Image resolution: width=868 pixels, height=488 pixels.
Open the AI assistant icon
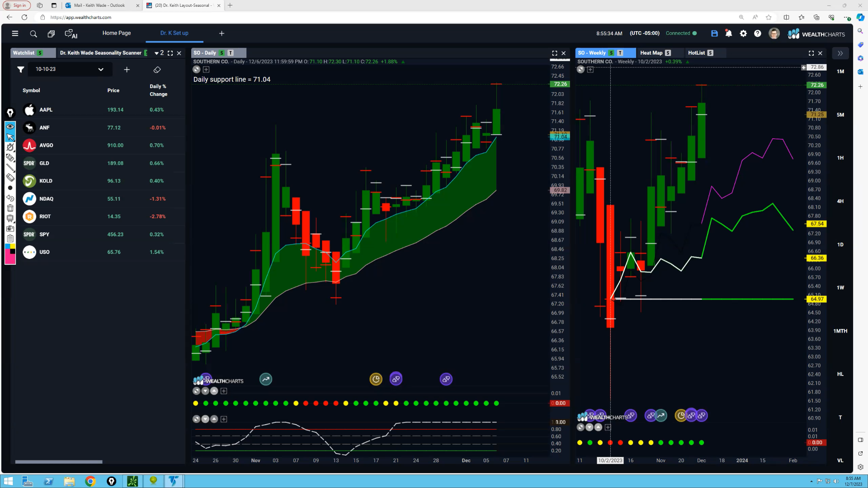[x=71, y=33]
